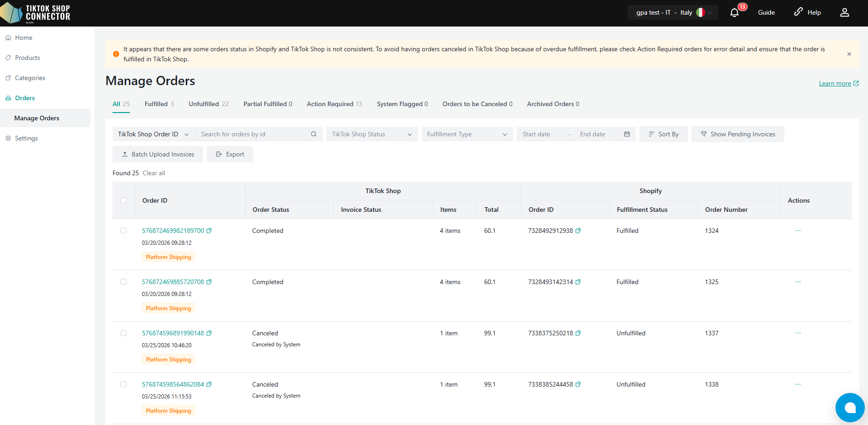This screenshot has height=425, width=868.
Task: Copy TikTok order ID 576872469885720708
Action: 209,282
